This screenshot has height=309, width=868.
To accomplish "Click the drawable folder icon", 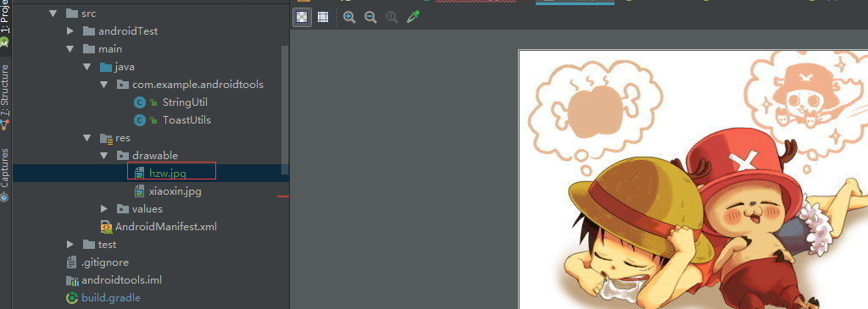I will [123, 155].
